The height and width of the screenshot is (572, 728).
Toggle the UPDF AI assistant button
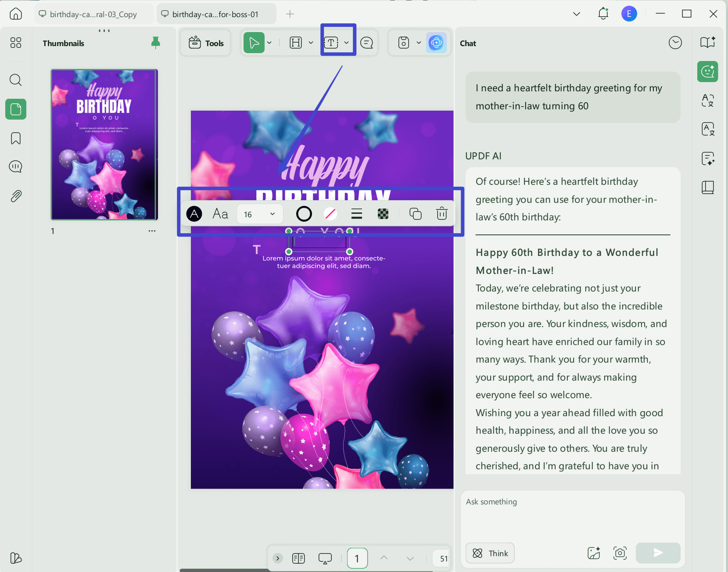click(436, 43)
